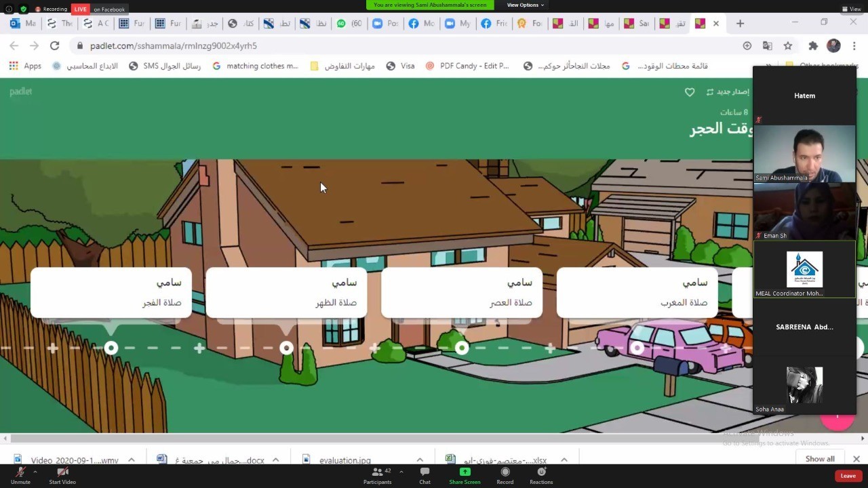Open the PDF Candy bookmark
The width and height of the screenshot is (868, 488).
pyautogui.click(x=467, y=66)
